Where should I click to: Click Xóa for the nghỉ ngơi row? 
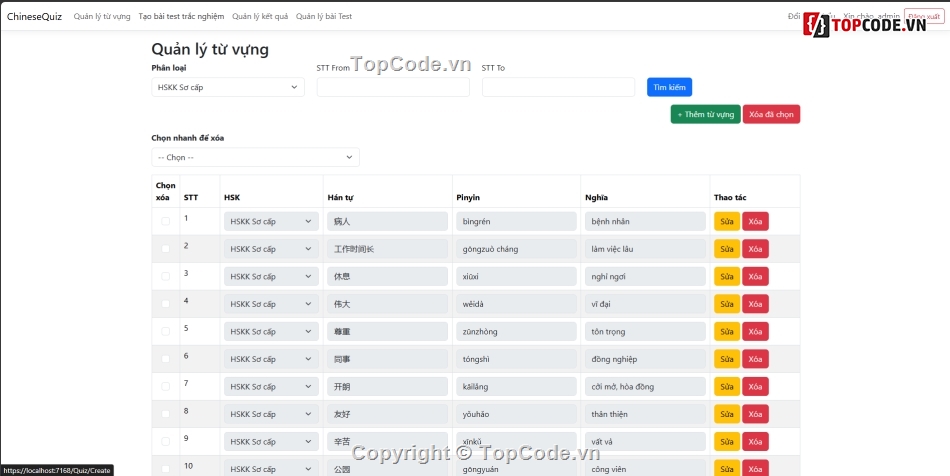coord(756,277)
